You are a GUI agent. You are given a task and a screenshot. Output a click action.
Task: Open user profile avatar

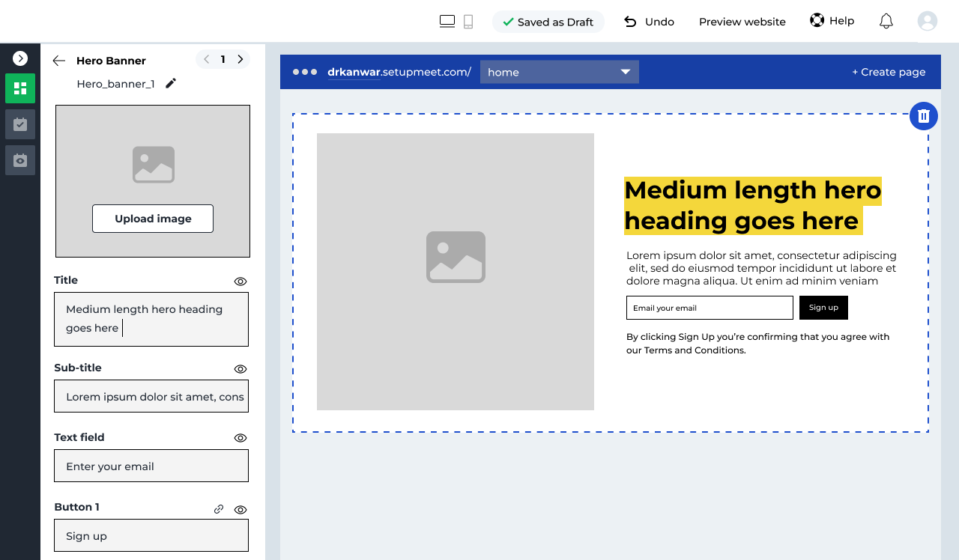point(928,21)
